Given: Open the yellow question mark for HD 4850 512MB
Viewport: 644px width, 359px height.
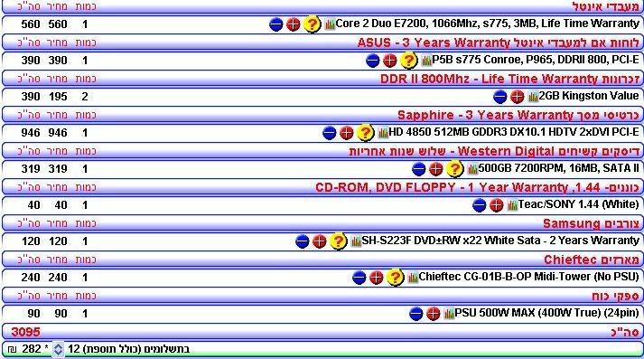Looking at the screenshot, I should tap(365, 133).
